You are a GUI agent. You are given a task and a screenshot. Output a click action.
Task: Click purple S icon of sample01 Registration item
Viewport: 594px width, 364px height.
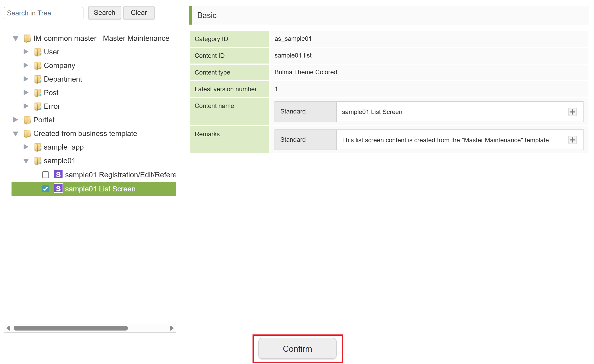tap(58, 174)
